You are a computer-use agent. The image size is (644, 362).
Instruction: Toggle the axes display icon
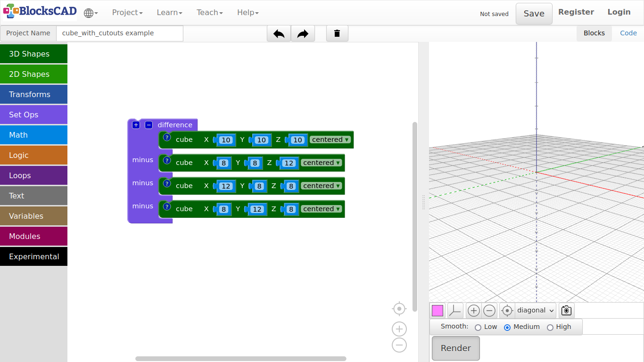(455, 311)
